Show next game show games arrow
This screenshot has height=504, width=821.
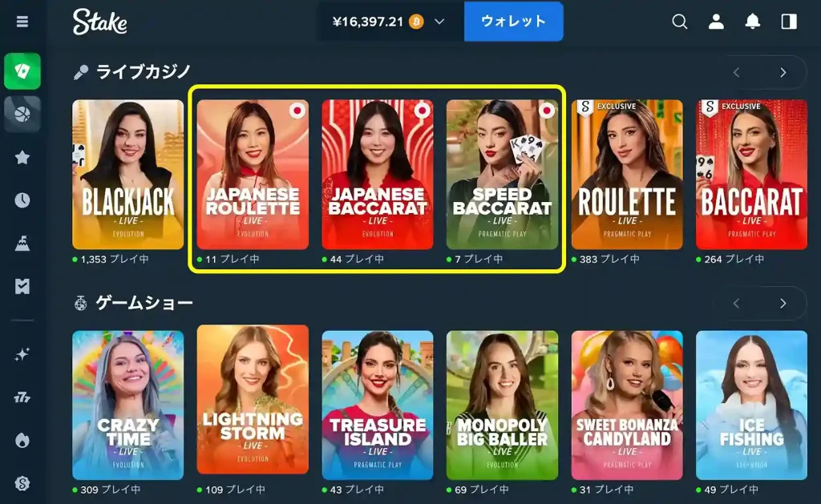pos(783,304)
